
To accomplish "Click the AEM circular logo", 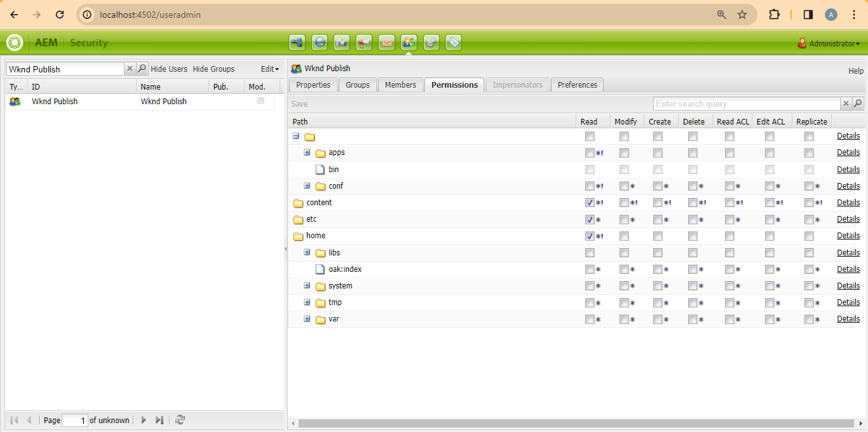I will click(15, 43).
